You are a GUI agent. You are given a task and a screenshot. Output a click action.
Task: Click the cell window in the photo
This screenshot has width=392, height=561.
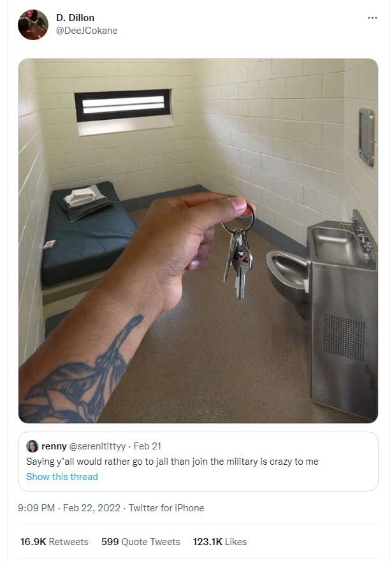point(122,106)
